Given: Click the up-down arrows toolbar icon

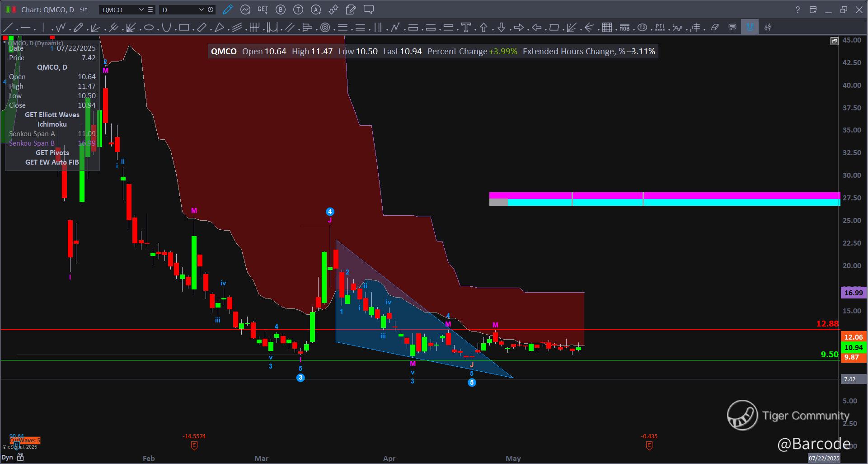Looking at the screenshot, I should (333, 9).
